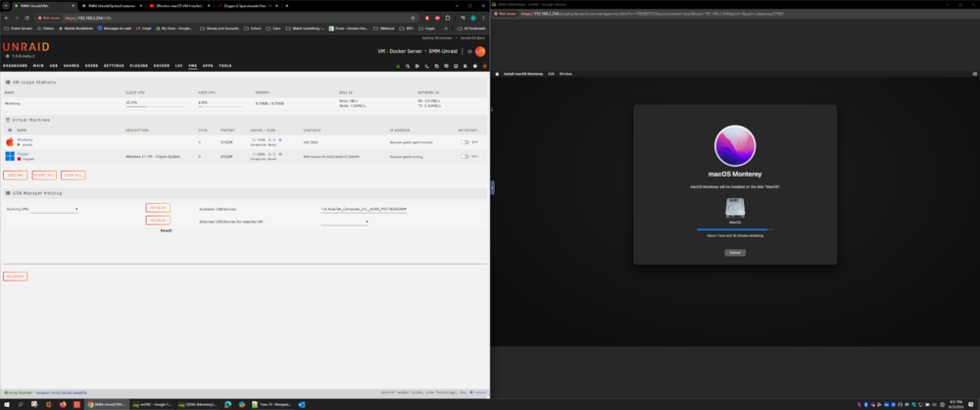The image size is (980, 410).
Task: Reload the Unraid page in Chrome
Action: [x=25, y=19]
